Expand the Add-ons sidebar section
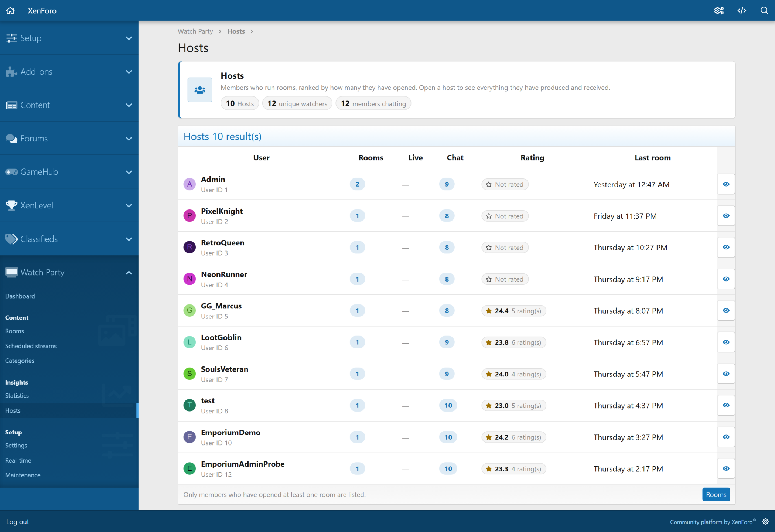Viewport: 775px width, 532px height. pos(69,72)
